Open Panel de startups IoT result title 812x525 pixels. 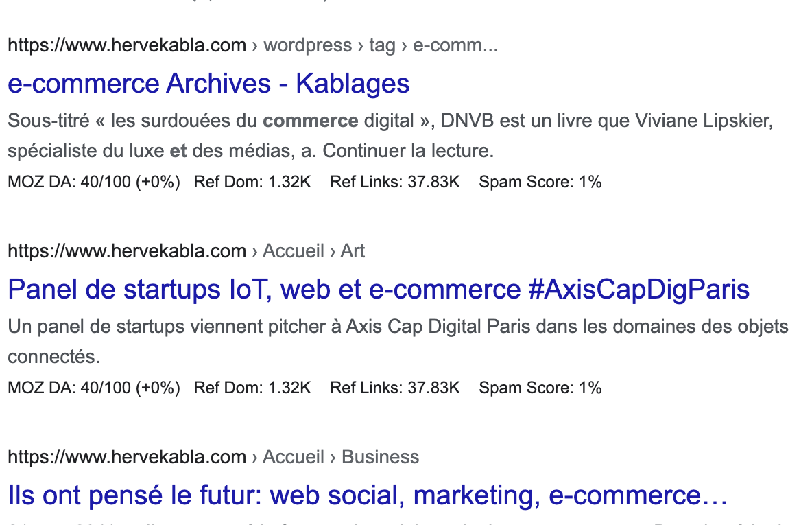[379, 289]
